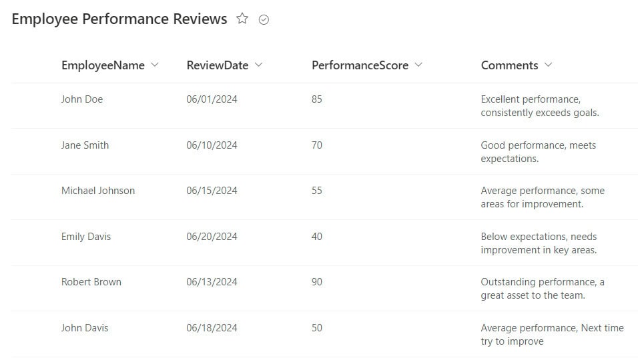This screenshot has width=638, height=364.
Task: Expand the EmployeeName column chevron
Action: pyautogui.click(x=155, y=65)
